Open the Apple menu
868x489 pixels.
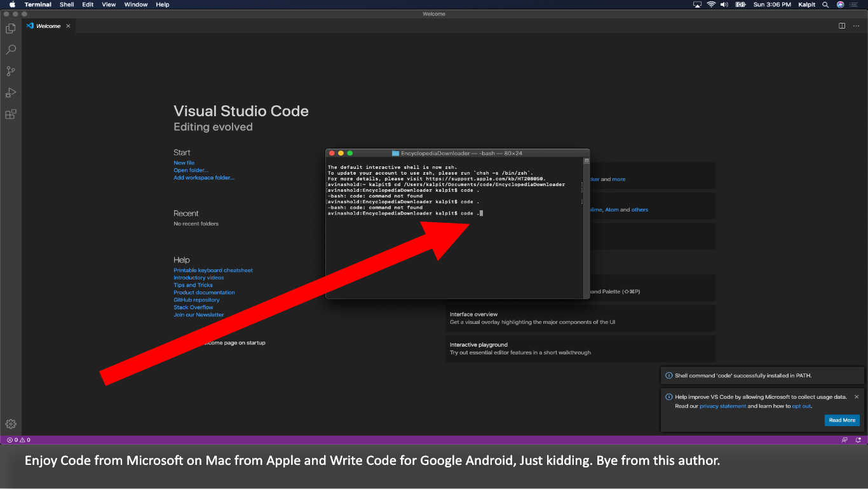(x=12, y=4)
